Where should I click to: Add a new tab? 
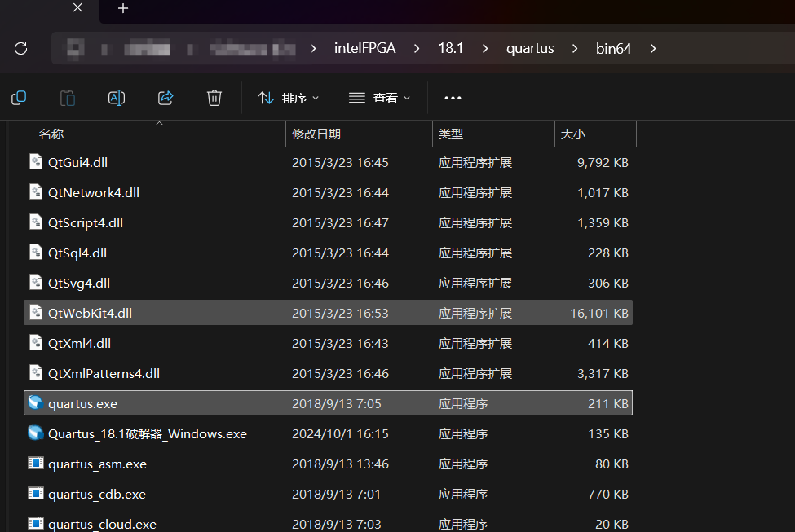[x=122, y=8]
